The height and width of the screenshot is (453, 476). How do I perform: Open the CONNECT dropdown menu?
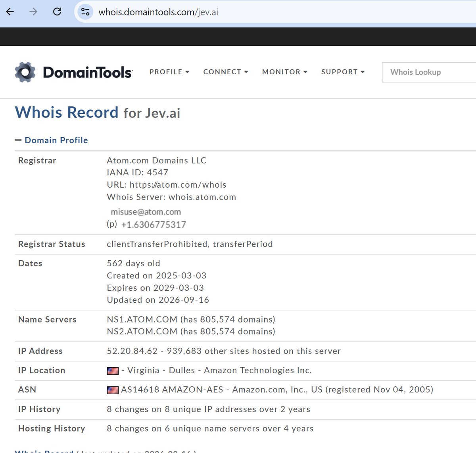click(226, 72)
